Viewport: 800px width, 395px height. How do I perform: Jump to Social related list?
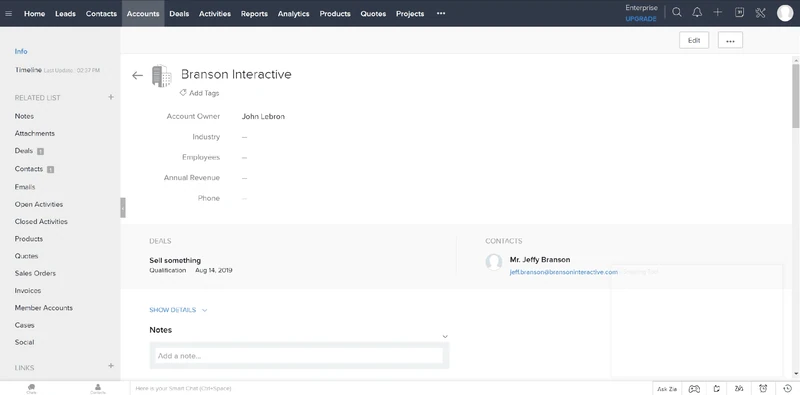(24, 342)
